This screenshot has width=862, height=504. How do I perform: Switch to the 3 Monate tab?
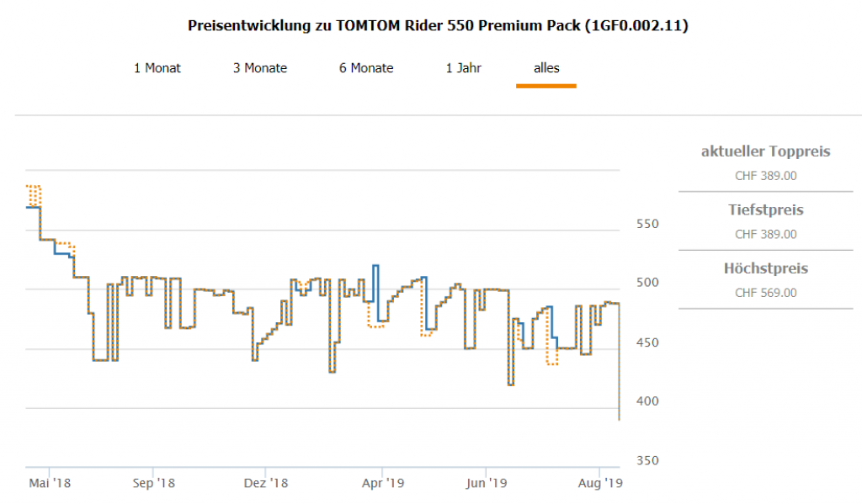[x=260, y=68]
